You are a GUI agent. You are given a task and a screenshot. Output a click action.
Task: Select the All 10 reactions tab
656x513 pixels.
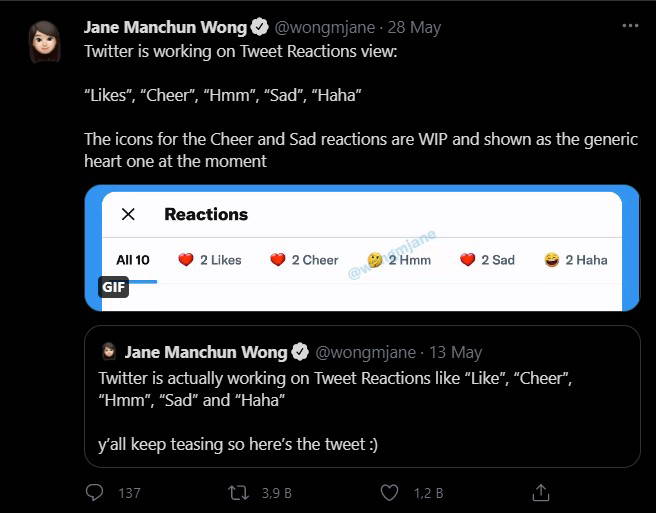point(133,260)
